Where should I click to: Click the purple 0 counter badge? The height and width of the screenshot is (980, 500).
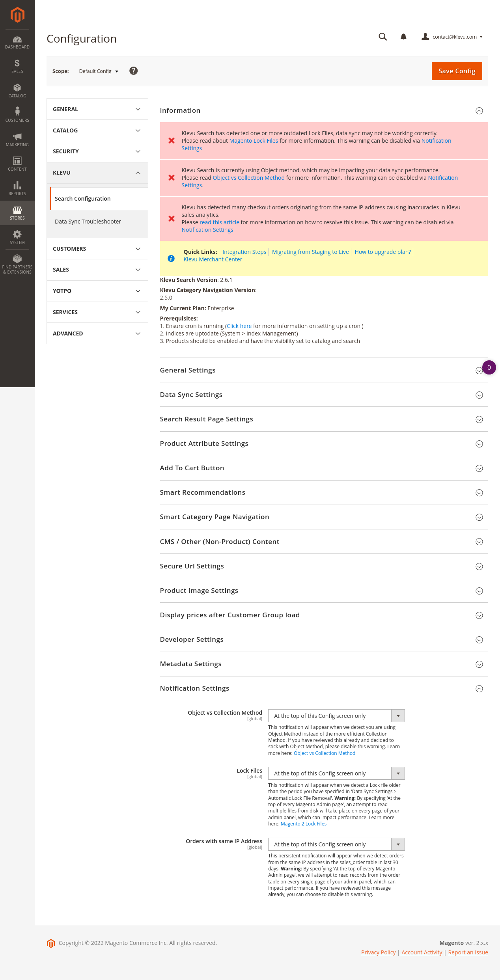(x=489, y=367)
